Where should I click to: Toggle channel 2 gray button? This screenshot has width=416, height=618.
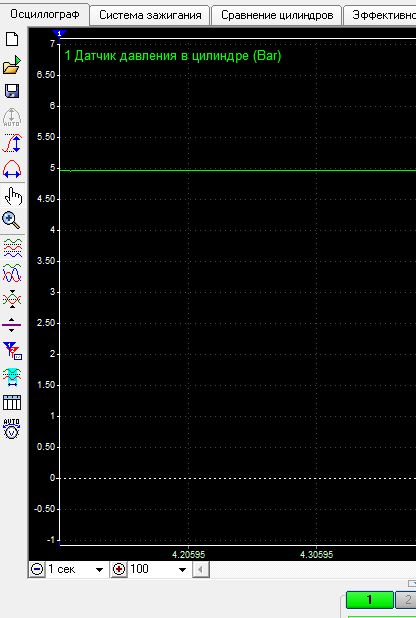click(x=405, y=600)
